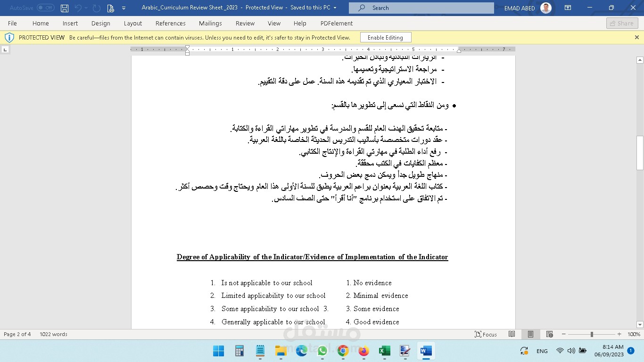Select Print Layout view icon

530,334
